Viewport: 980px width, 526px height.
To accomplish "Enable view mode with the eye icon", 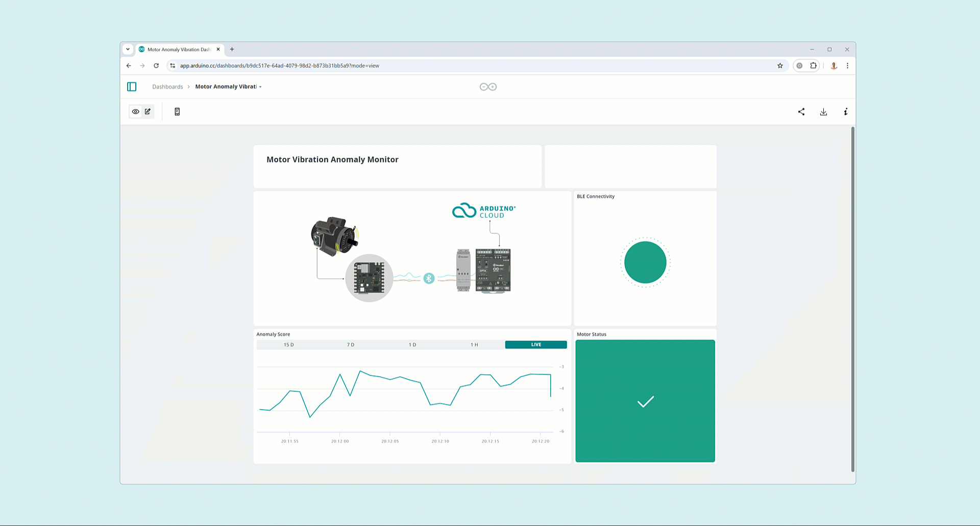I will (135, 111).
